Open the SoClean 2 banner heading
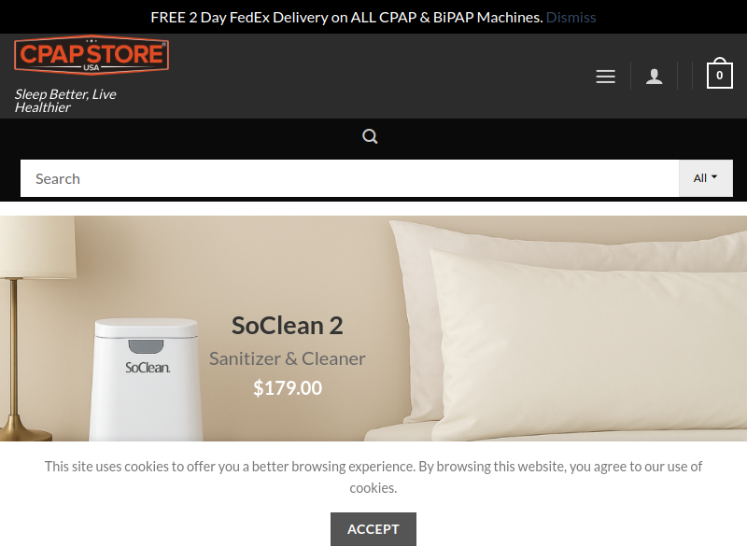 coord(288,326)
